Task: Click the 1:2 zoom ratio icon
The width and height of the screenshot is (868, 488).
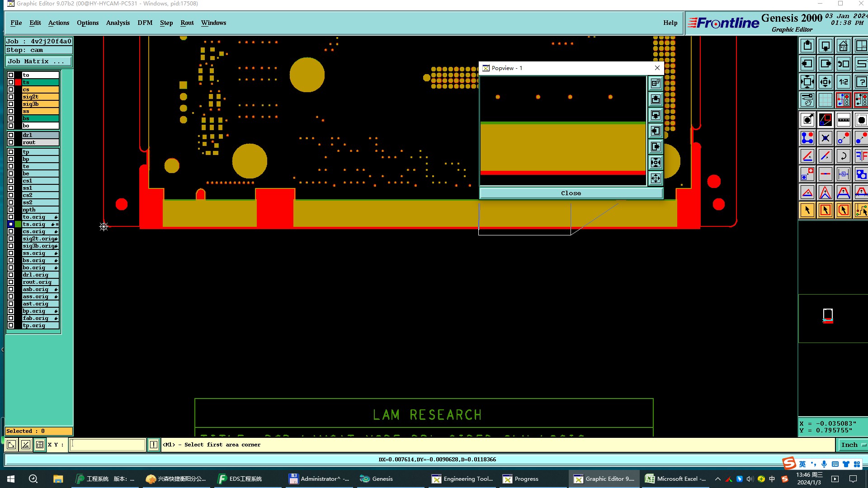Action: point(843,82)
